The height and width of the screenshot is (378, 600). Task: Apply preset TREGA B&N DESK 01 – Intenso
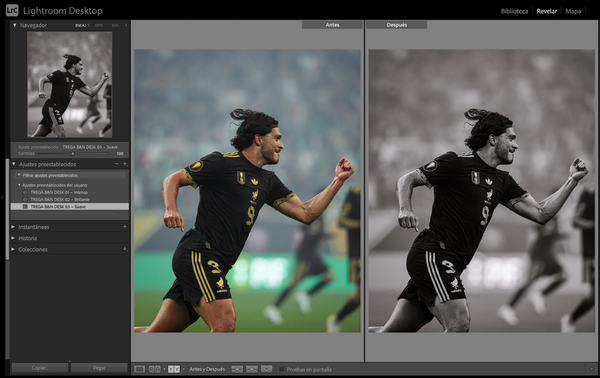(x=59, y=192)
